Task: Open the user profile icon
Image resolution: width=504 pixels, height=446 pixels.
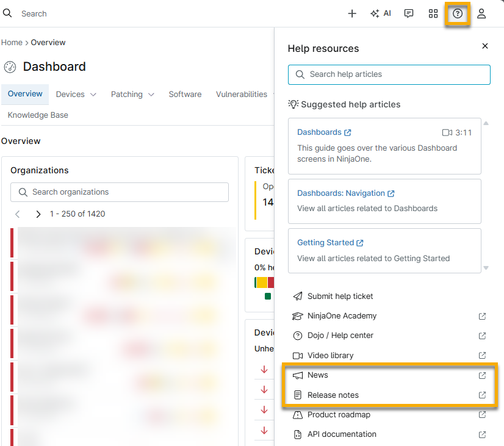Action: 481,13
